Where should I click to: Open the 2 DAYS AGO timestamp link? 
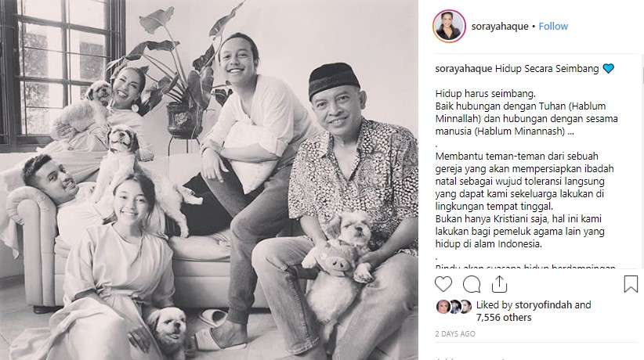pos(455,333)
